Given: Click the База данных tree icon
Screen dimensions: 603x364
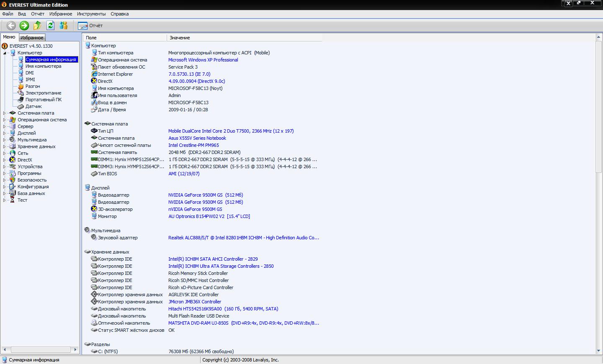Looking at the screenshot, I should pyautogui.click(x=13, y=193).
